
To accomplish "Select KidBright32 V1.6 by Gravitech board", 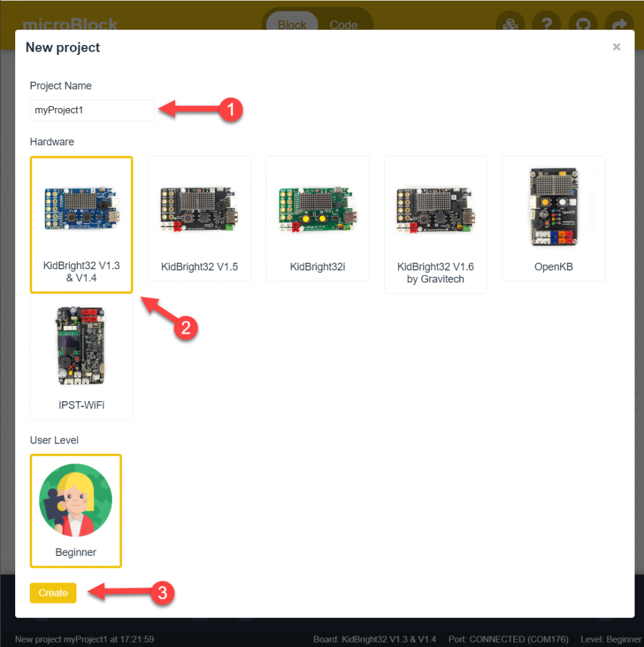I will click(435, 225).
